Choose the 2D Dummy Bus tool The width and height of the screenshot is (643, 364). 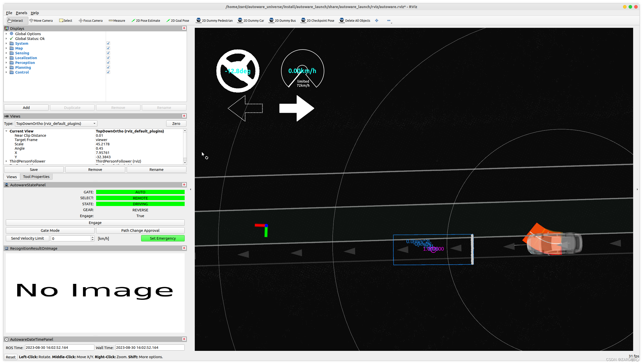pyautogui.click(x=283, y=20)
